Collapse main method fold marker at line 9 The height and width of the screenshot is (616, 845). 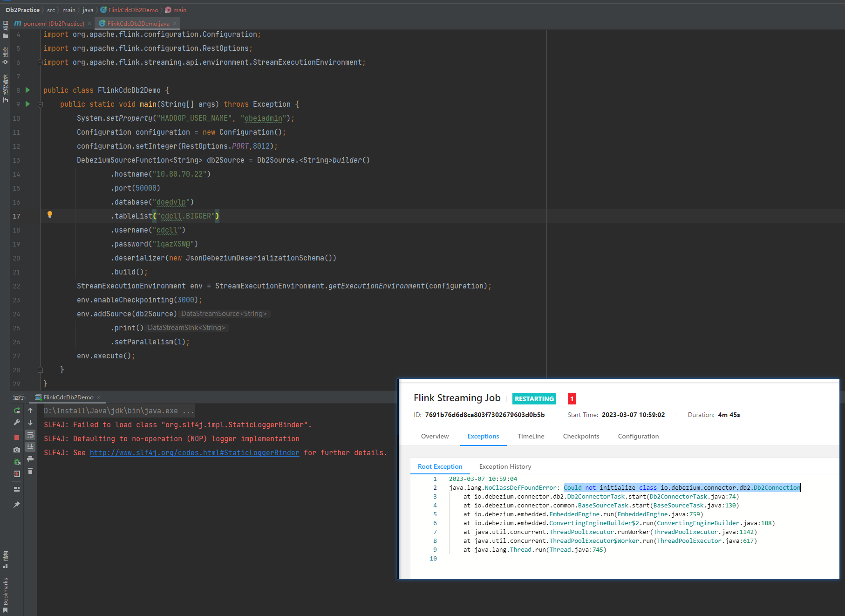40,104
